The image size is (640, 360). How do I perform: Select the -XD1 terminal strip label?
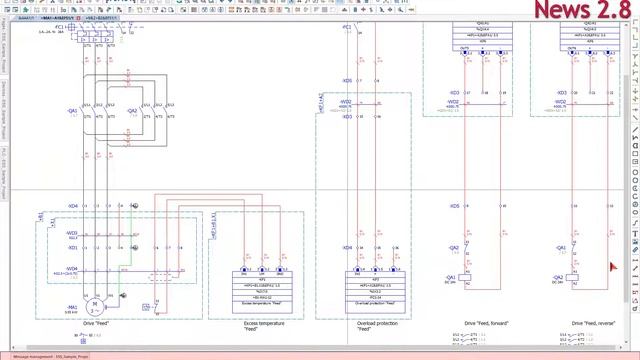point(73,248)
